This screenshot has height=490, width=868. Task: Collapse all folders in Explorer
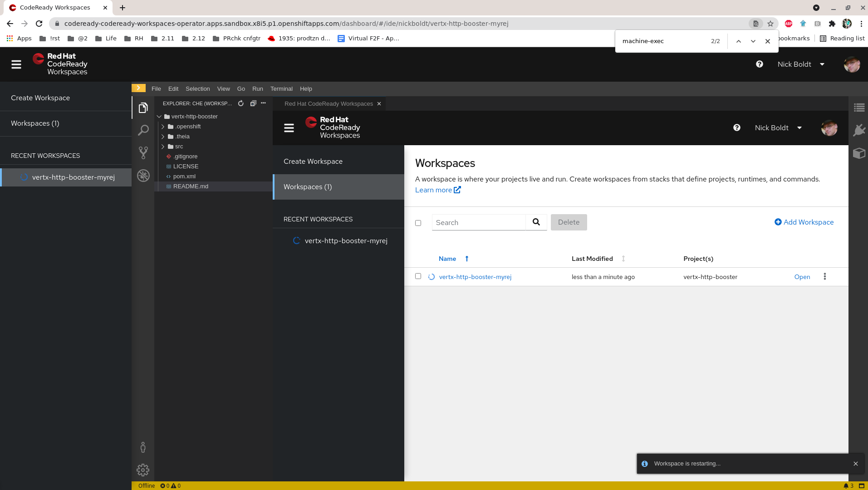coord(253,103)
